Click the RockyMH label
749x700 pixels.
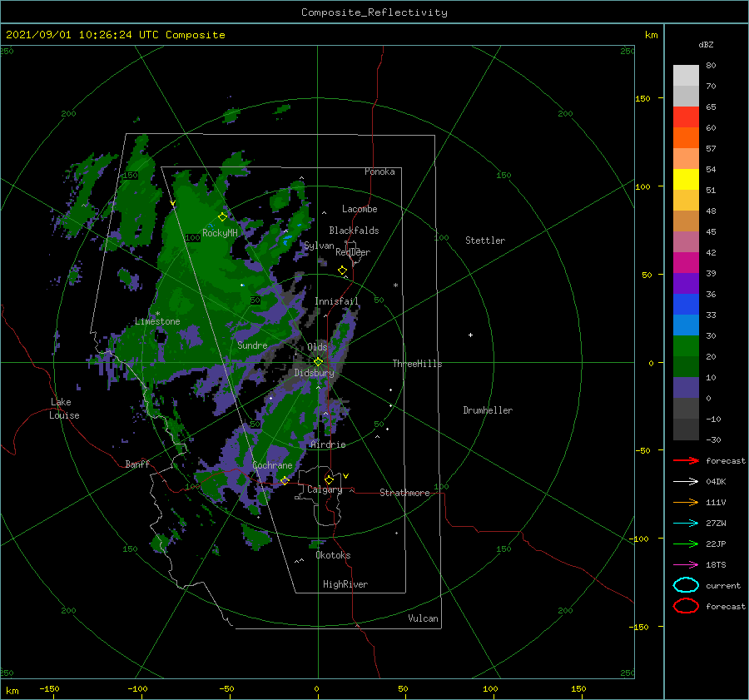pyautogui.click(x=220, y=233)
